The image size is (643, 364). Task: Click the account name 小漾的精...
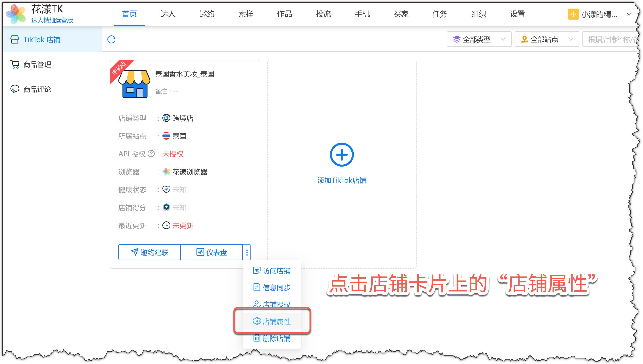click(x=599, y=14)
